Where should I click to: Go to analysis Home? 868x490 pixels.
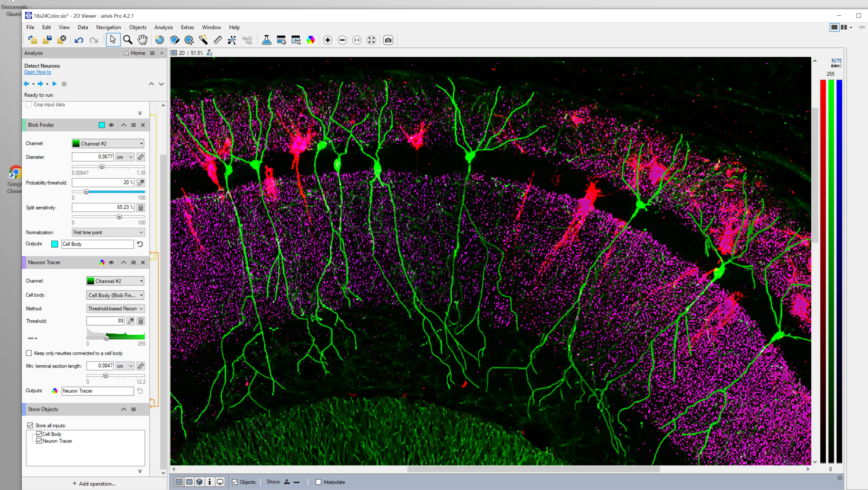pos(134,53)
